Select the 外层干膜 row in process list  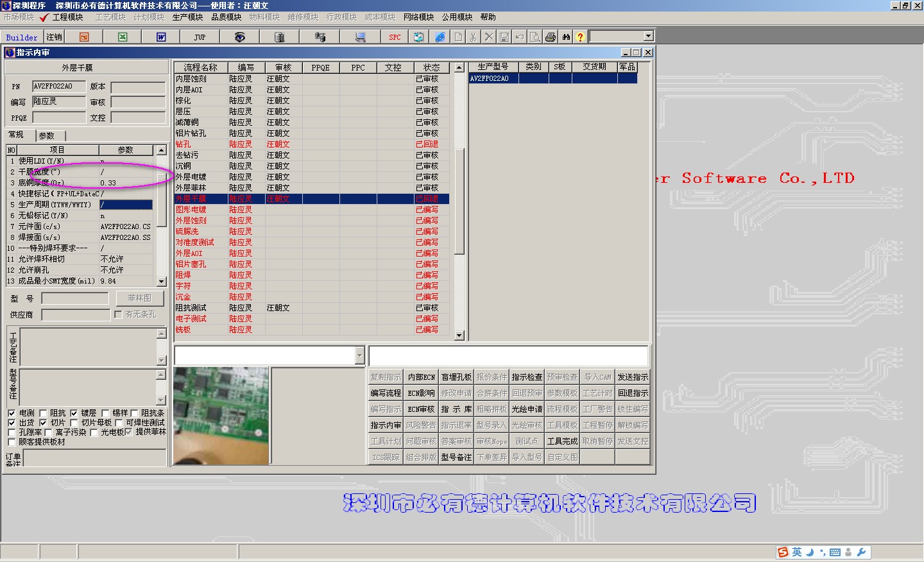coord(312,199)
